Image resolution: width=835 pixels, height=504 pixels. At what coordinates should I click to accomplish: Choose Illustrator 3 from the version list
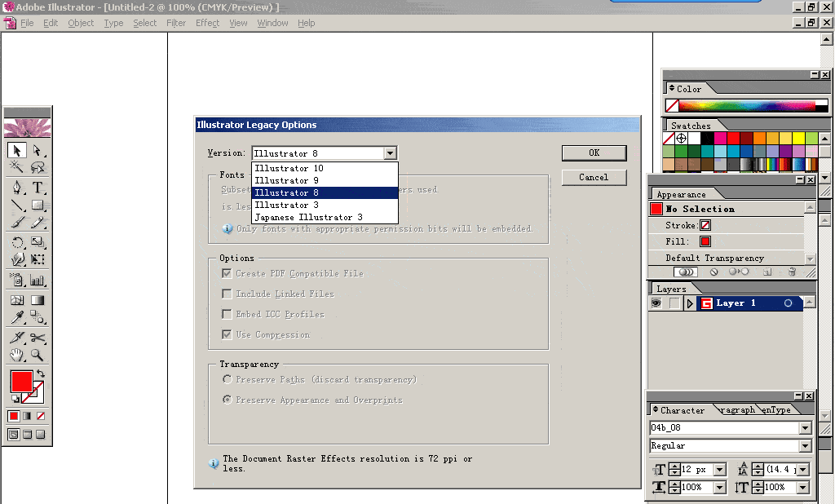click(x=325, y=206)
